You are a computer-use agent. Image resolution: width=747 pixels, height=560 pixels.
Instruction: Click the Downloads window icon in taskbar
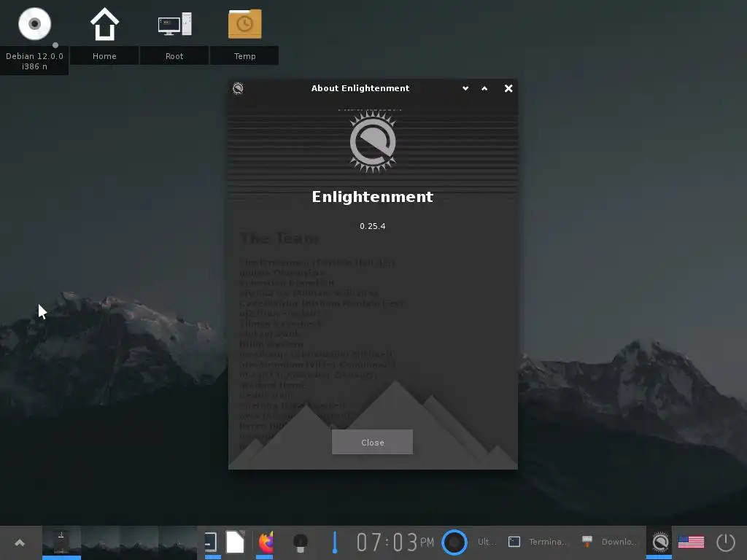click(587, 542)
